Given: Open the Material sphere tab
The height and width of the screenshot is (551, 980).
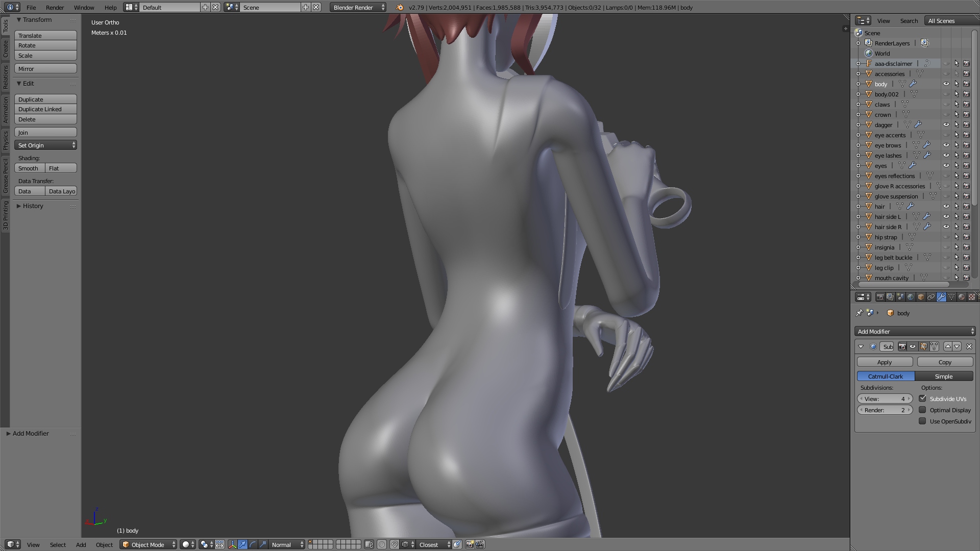Looking at the screenshot, I should (x=962, y=297).
